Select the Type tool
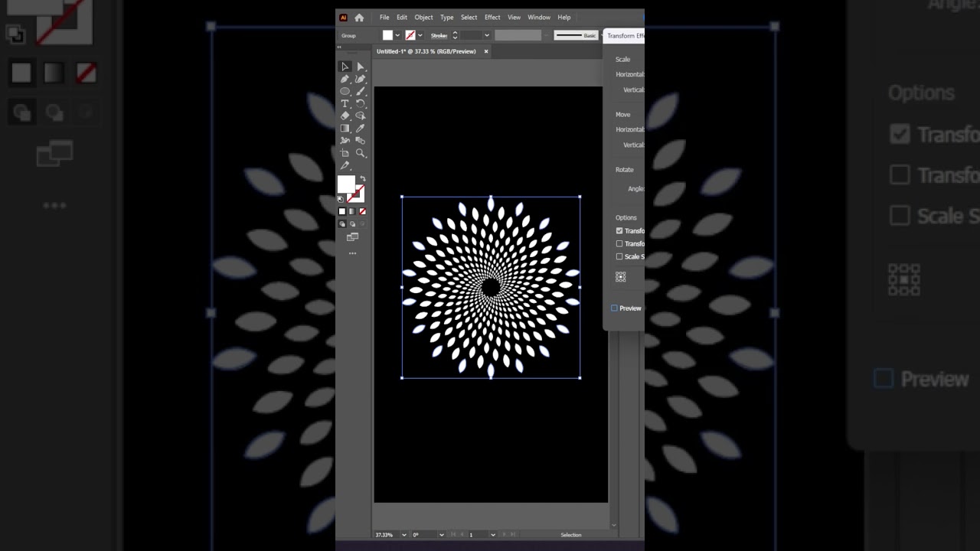Image resolution: width=980 pixels, height=551 pixels. coord(345,103)
